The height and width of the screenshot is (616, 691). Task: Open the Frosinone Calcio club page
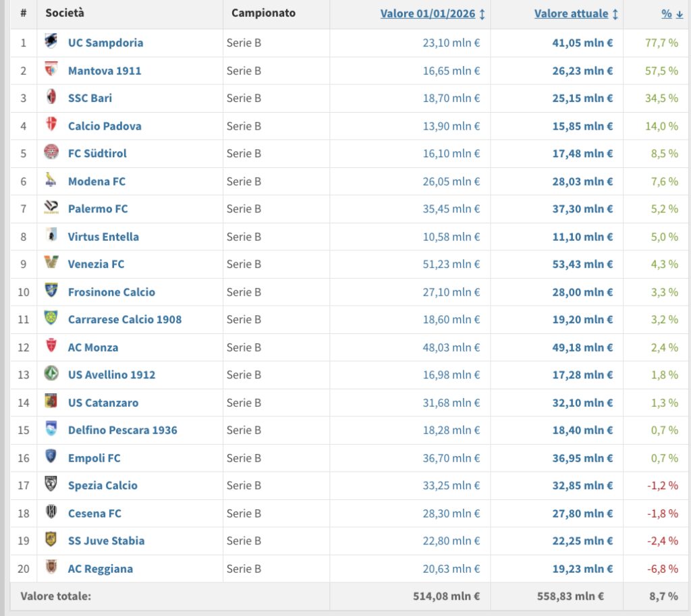(x=111, y=291)
